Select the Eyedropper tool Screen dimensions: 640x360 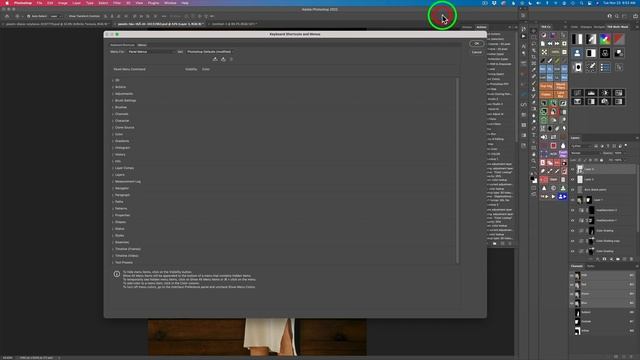pyautogui.click(x=533, y=70)
